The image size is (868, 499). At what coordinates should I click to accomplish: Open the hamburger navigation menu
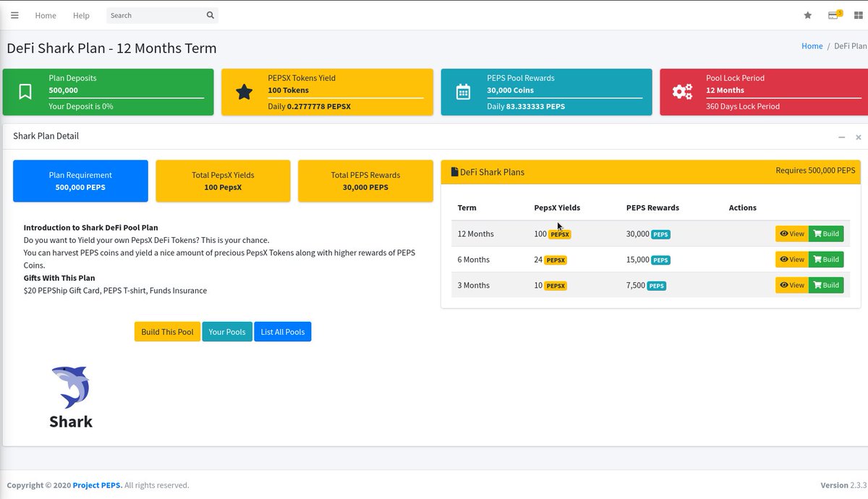14,14
